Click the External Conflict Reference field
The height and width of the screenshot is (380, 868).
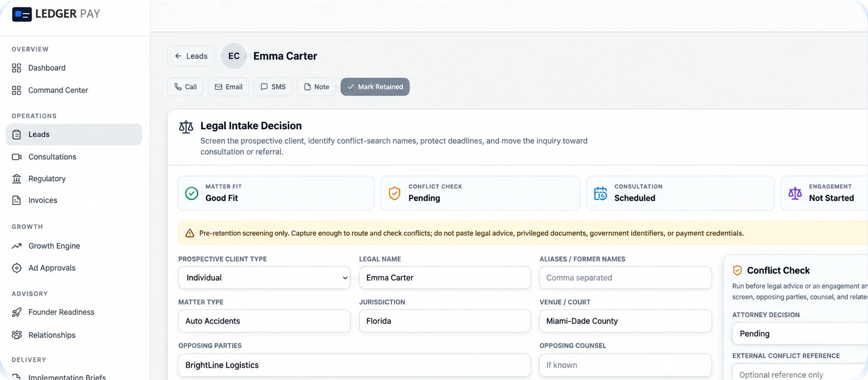coord(800,373)
